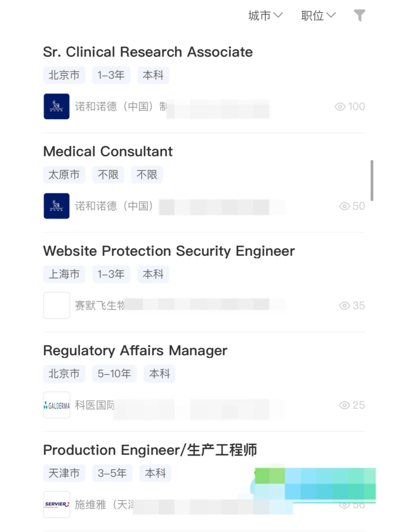
Task: Click the Servier company logo
Action: click(x=57, y=504)
